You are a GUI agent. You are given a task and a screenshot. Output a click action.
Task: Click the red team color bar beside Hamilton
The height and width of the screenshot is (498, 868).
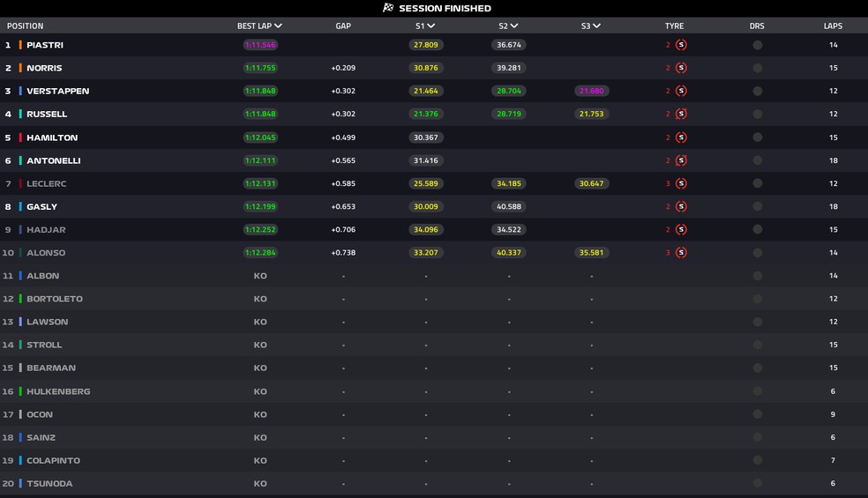point(20,138)
